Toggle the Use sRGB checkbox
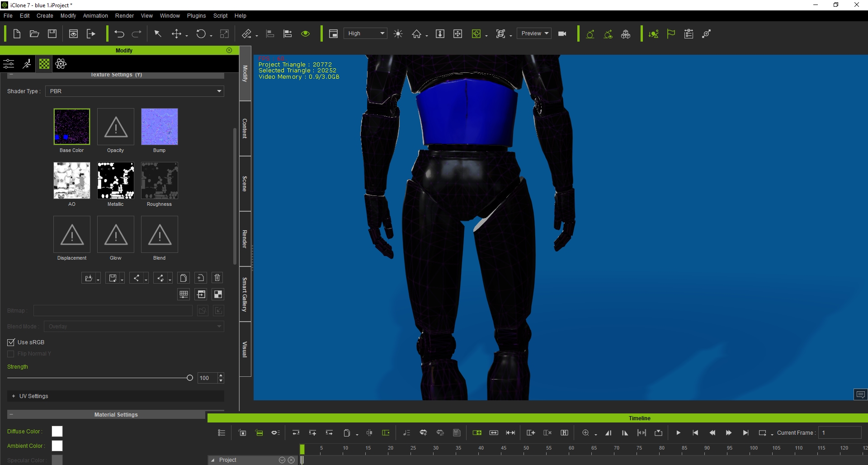This screenshot has height=465, width=868. pos(11,342)
